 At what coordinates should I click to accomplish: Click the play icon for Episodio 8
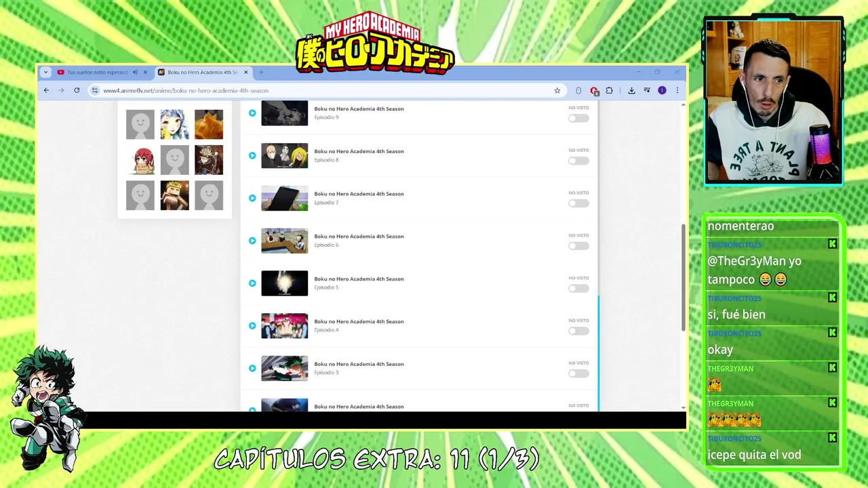(x=252, y=156)
